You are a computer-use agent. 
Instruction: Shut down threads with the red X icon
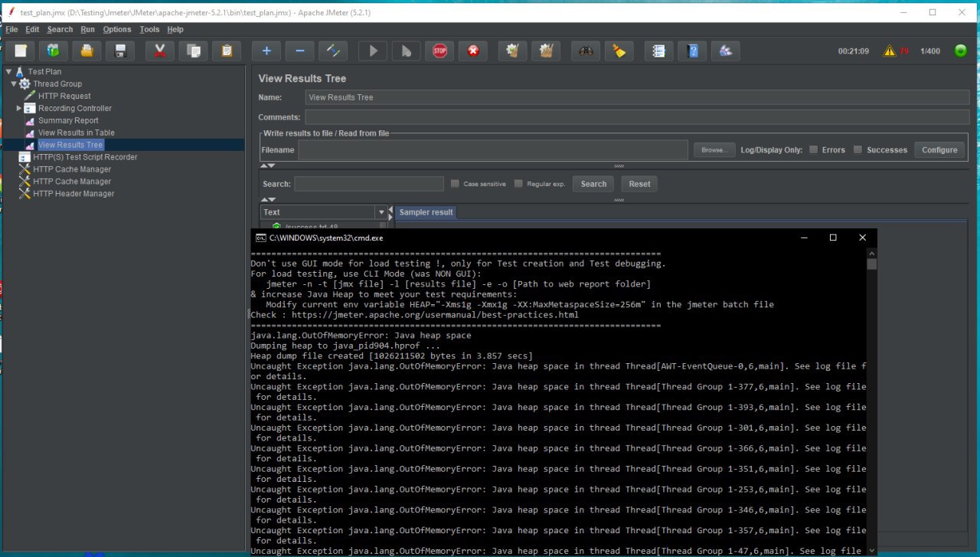(x=473, y=51)
